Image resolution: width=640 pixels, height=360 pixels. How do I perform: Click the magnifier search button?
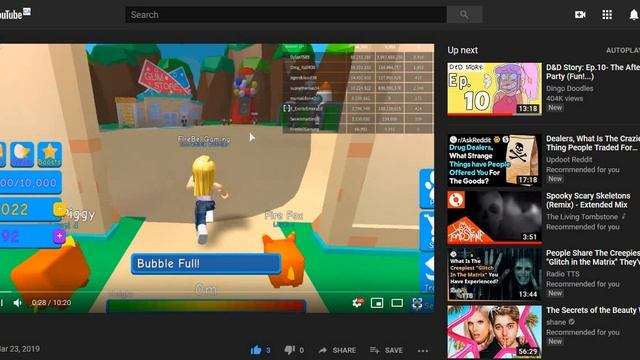pos(464,15)
